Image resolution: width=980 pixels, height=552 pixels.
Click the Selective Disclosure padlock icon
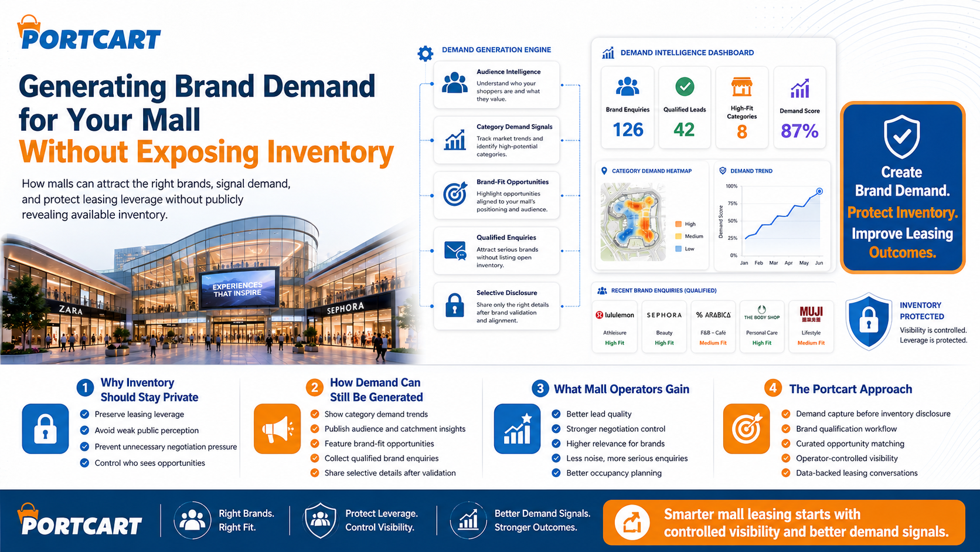pos(455,306)
